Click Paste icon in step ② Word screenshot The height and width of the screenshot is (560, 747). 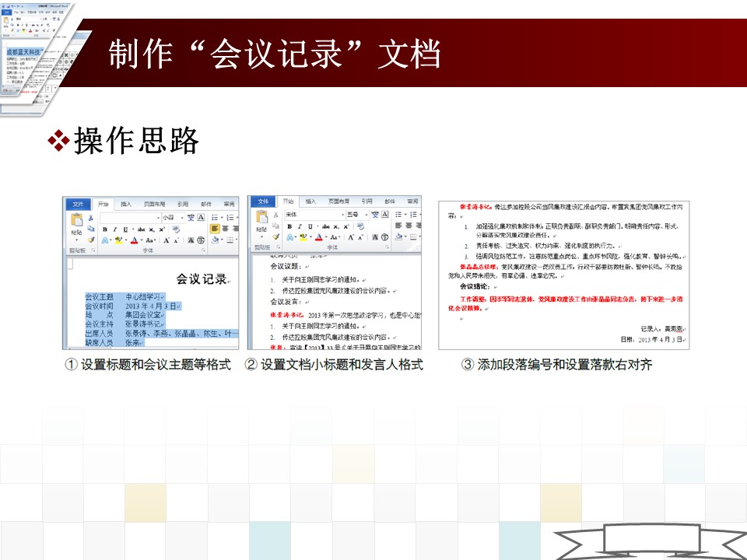[x=261, y=217]
